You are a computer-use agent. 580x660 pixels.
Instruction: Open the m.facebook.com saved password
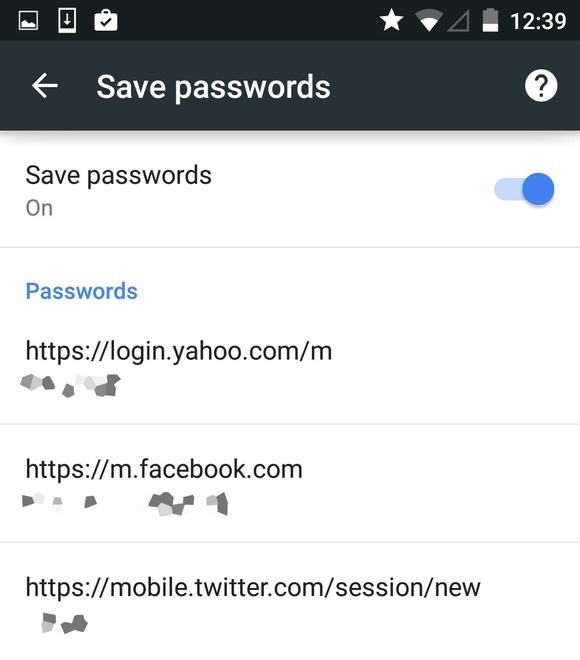[290, 483]
